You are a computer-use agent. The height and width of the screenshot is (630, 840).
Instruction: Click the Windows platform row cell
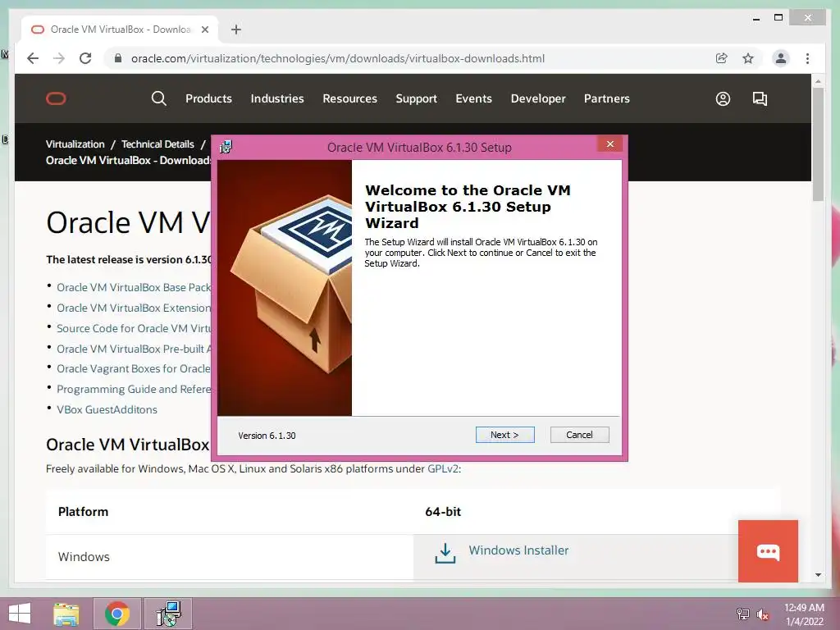[x=230, y=557]
